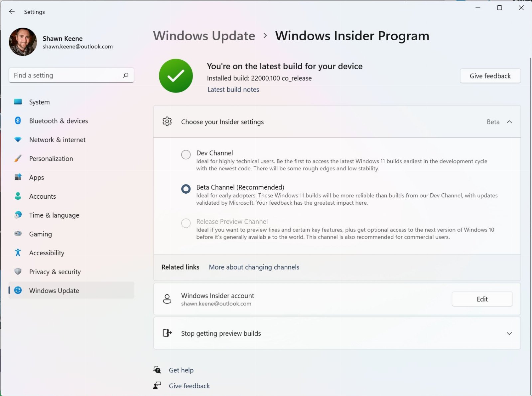
Task: Open the Latest build notes link
Action: coord(233,90)
